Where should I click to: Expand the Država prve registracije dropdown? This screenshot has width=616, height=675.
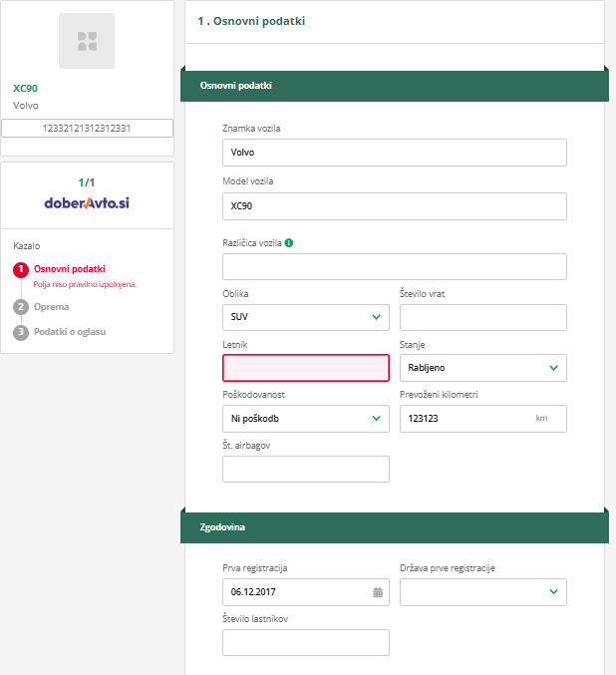coord(482,592)
